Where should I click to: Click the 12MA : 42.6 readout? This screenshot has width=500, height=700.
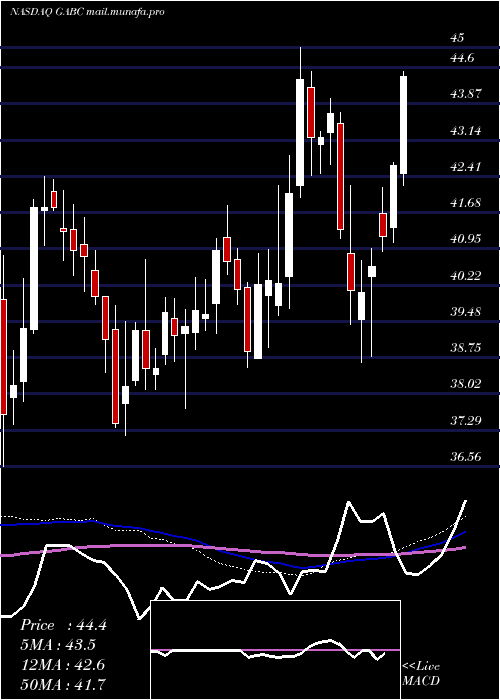pyautogui.click(x=63, y=665)
